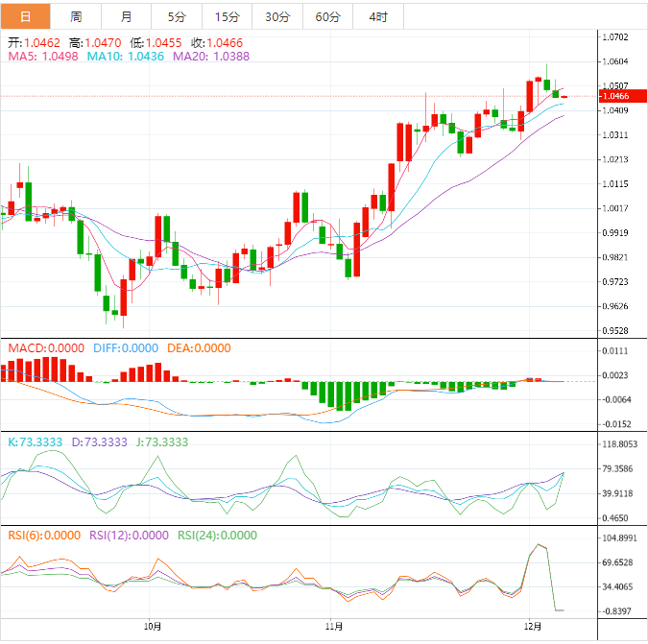Screen dimensions: 648x644
Task: Select the 日 daily chart tab
Action: click(25, 17)
